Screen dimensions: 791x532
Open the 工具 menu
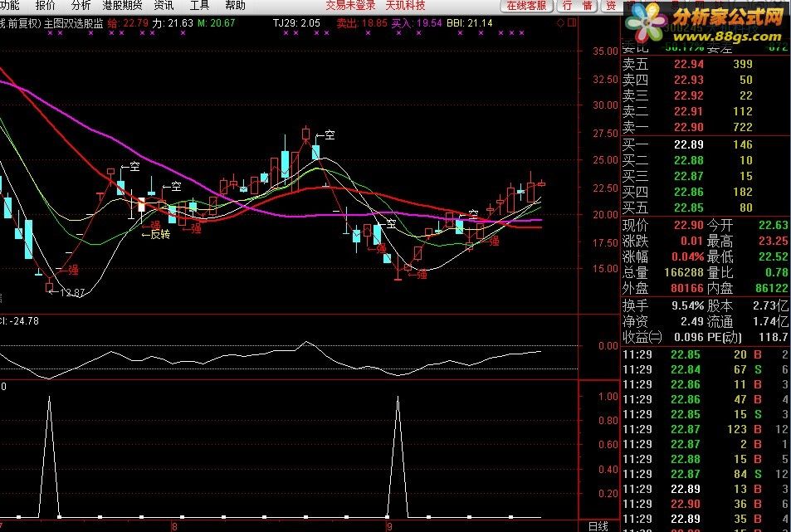pyautogui.click(x=199, y=6)
